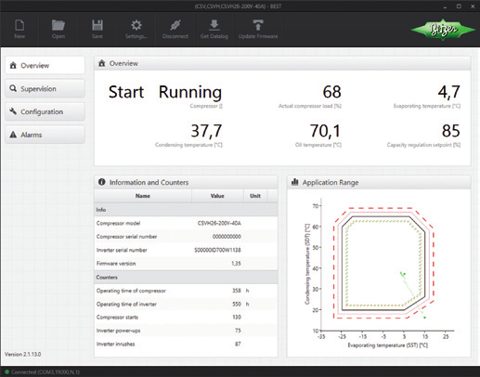Click the info icon beside Information and Counters
This screenshot has height=377, width=480.
click(x=102, y=182)
